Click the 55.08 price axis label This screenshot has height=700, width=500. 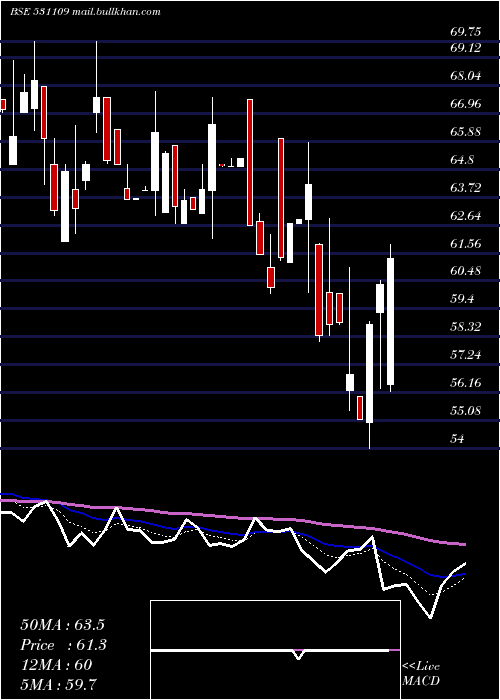(x=466, y=410)
